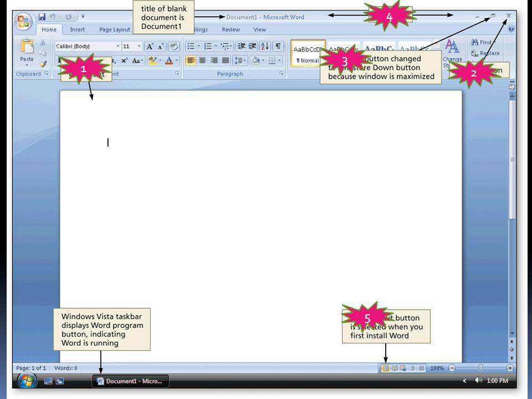Clear formatting from text

coord(173,46)
